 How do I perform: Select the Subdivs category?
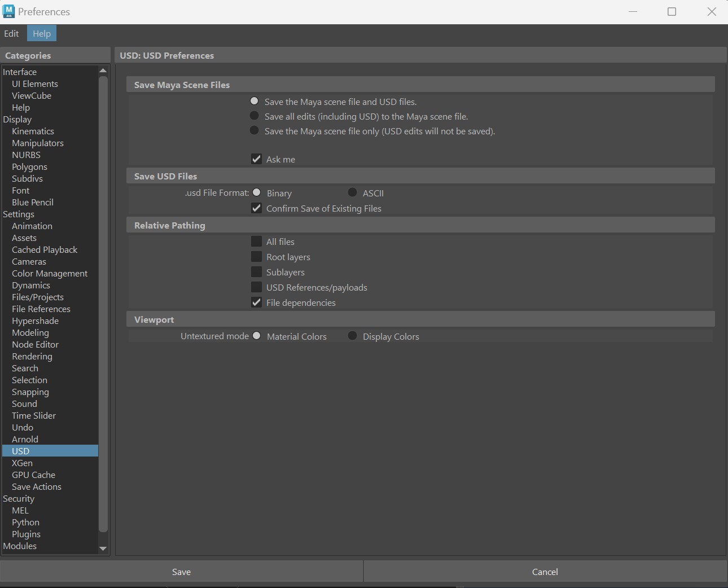[x=27, y=178]
